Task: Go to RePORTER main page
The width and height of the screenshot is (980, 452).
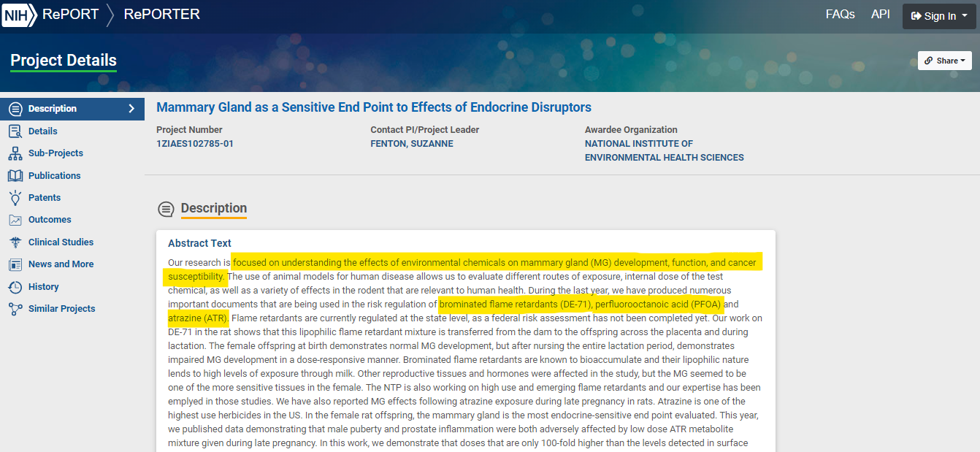Action: tap(162, 15)
